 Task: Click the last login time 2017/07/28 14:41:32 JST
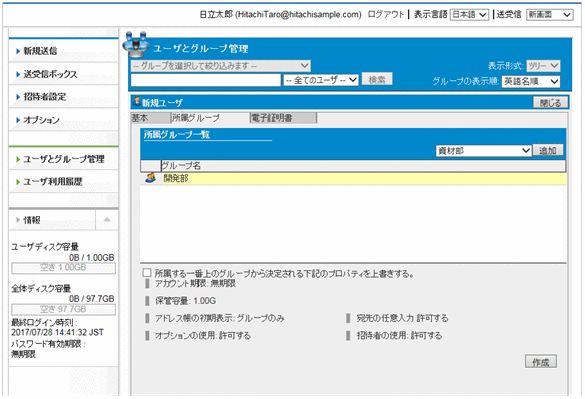(57, 333)
